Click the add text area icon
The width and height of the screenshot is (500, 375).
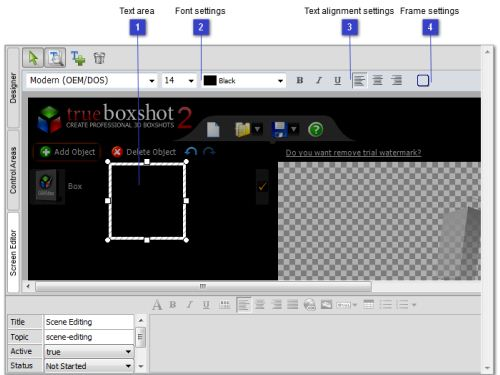pyautogui.click(x=78, y=58)
